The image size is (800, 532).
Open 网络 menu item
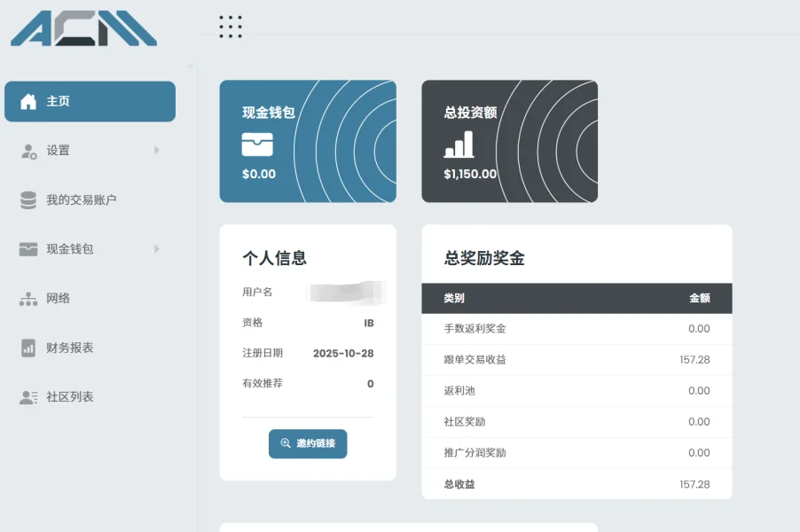click(90, 299)
